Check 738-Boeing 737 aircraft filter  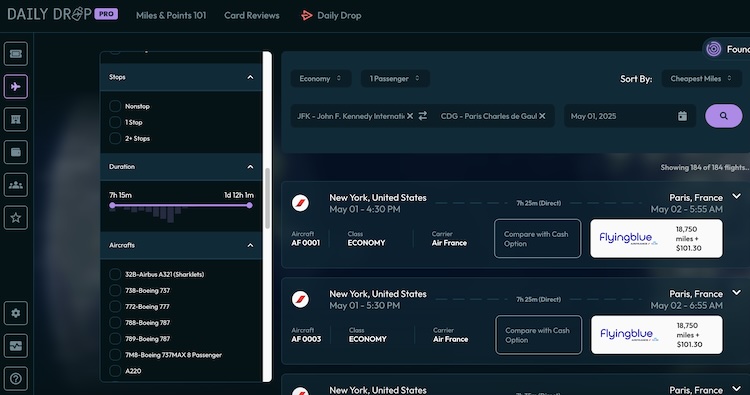pyautogui.click(x=115, y=290)
